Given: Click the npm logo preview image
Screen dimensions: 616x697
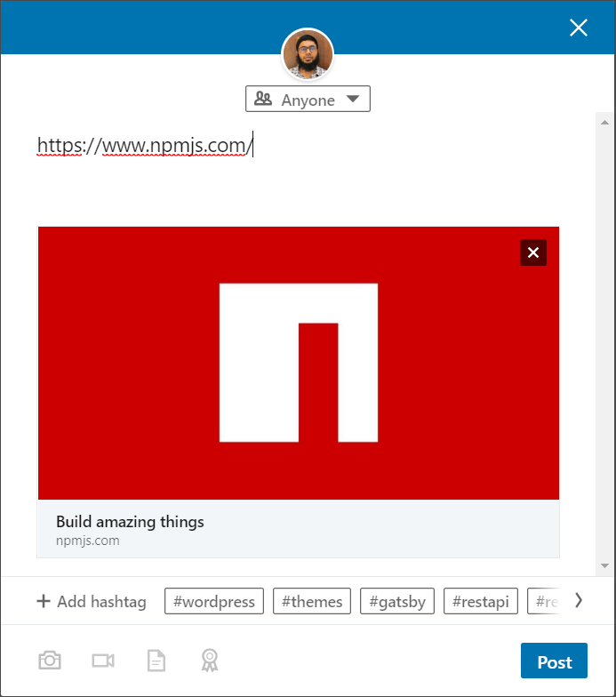Looking at the screenshot, I should tap(299, 363).
